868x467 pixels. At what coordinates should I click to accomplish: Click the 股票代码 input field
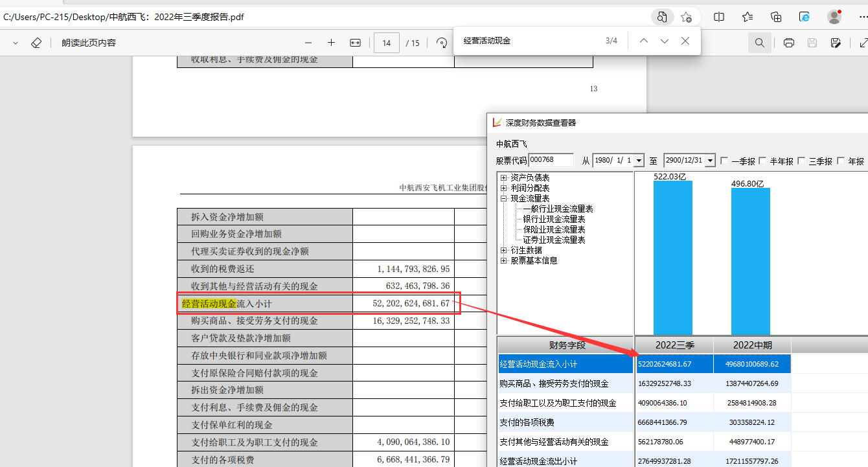pos(551,160)
